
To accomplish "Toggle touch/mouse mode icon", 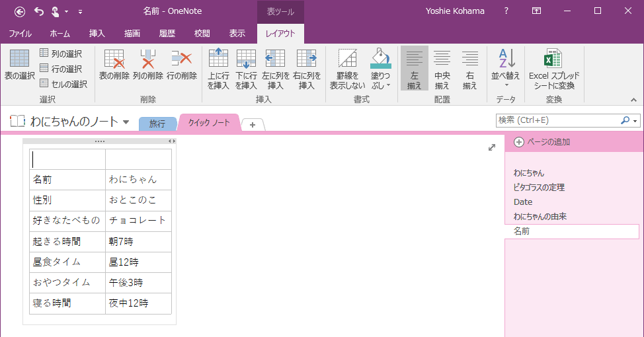I will point(55,11).
